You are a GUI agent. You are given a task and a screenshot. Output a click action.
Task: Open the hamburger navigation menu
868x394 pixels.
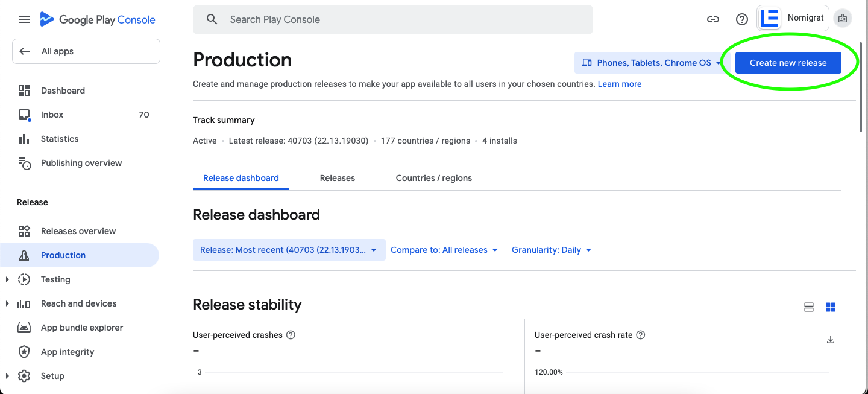point(24,19)
